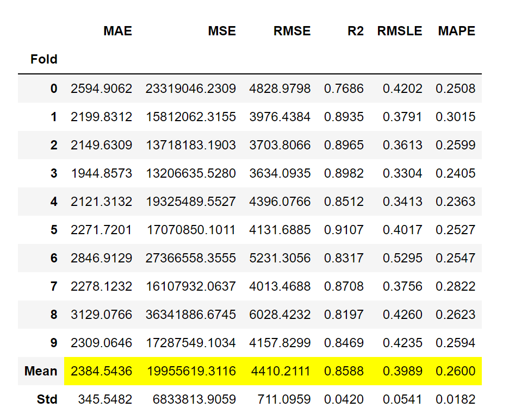This screenshot has width=509, height=420.
Task: Select MAE value 3129.0766
Action: [101, 315]
